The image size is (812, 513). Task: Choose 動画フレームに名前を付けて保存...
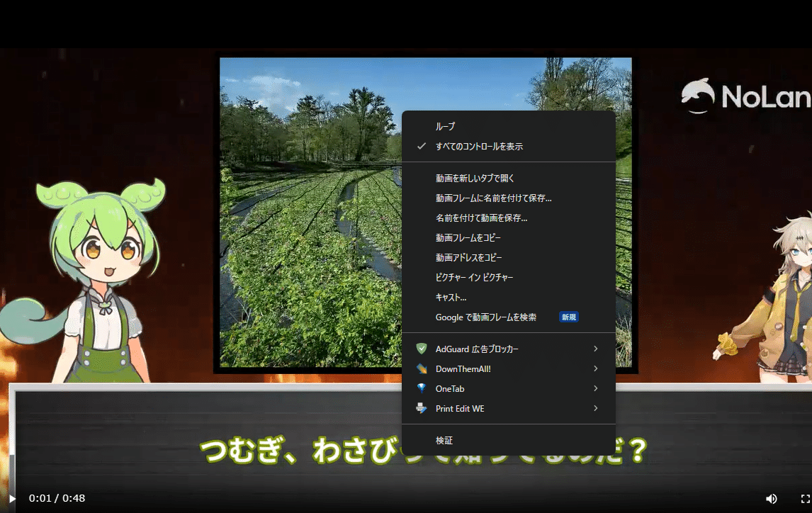pos(509,198)
